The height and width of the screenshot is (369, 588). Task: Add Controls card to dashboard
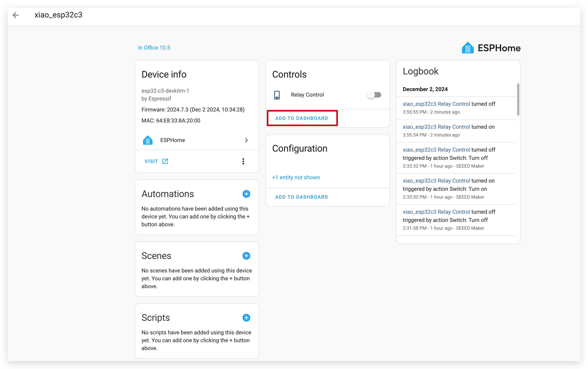[302, 118]
